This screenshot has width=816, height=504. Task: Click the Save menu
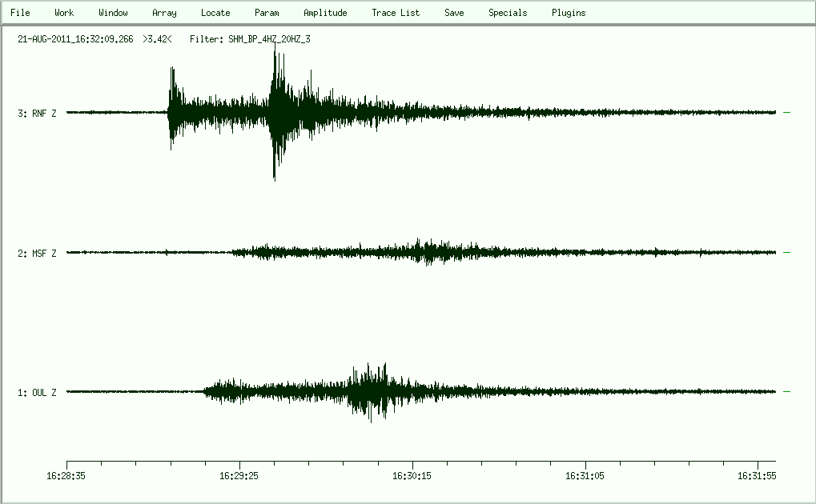[454, 13]
